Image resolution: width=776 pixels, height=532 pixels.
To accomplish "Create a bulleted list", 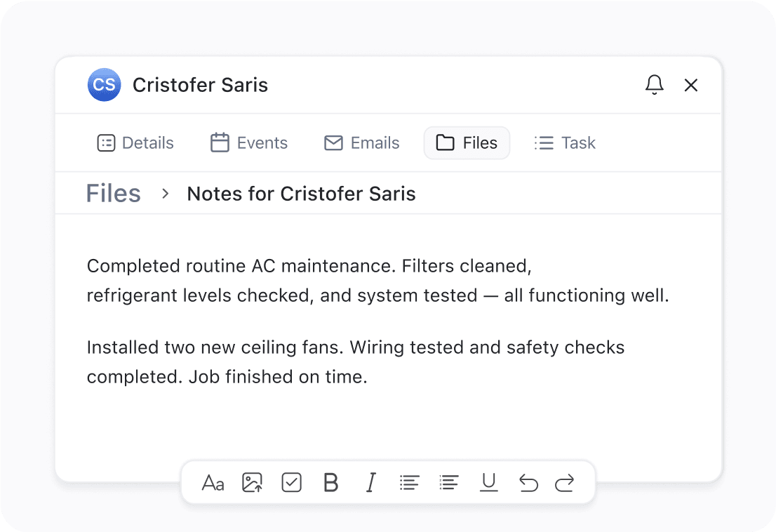I will [x=410, y=483].
